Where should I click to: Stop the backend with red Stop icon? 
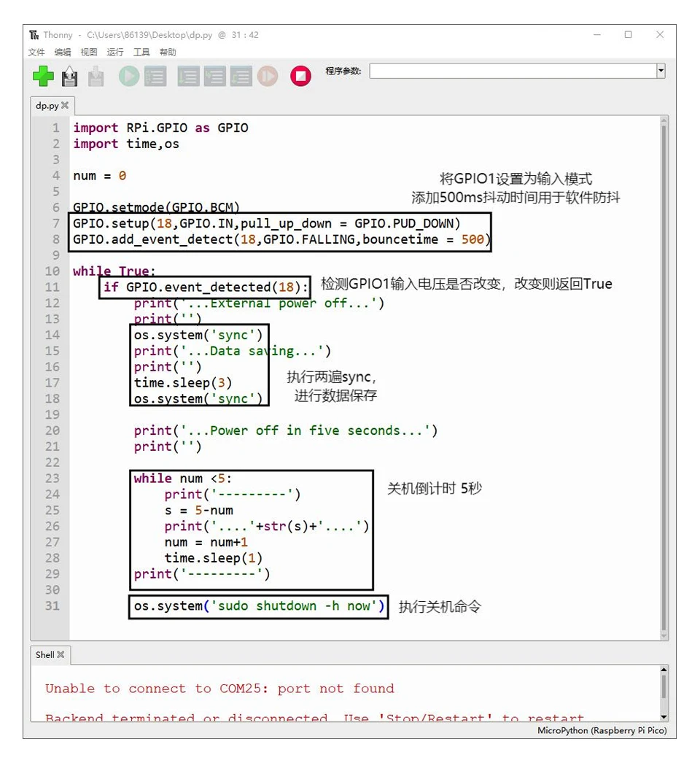300,76
